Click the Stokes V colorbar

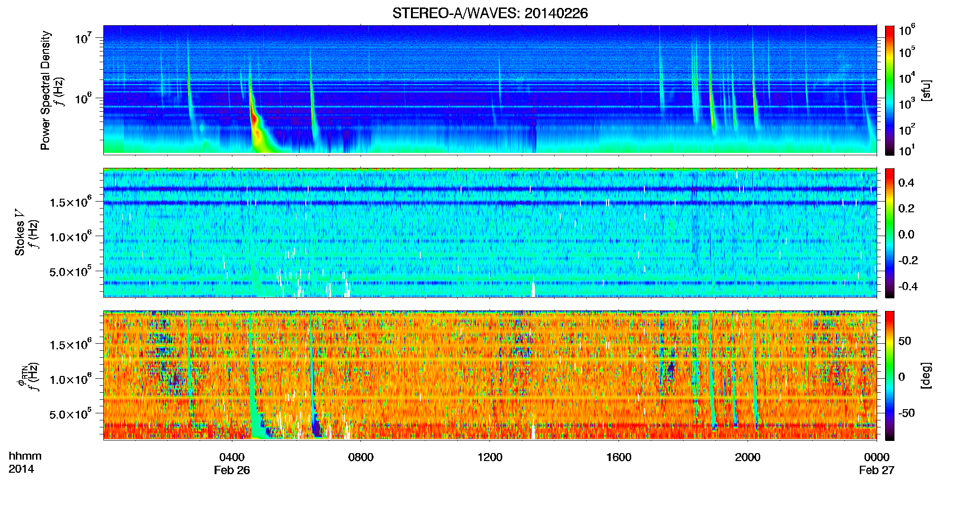(x=890, y=233)
